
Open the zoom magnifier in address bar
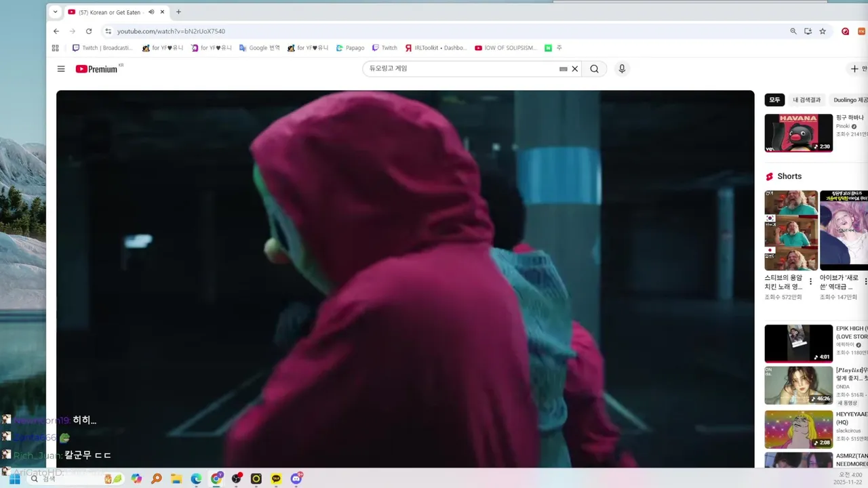click(793, 31)
